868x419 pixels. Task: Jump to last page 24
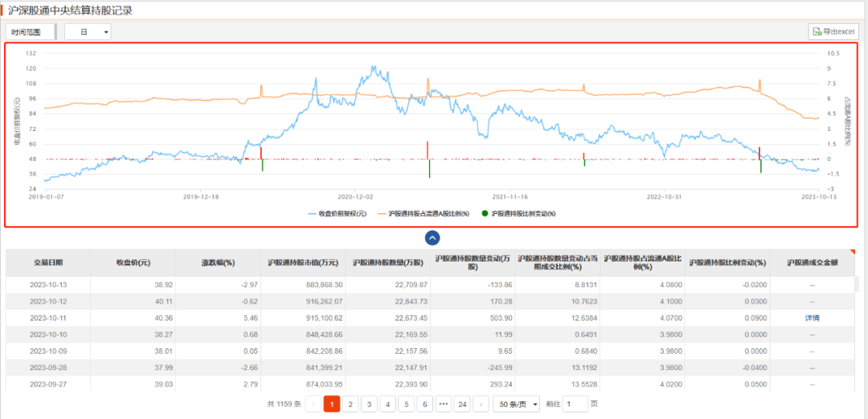tap(461, 405)
